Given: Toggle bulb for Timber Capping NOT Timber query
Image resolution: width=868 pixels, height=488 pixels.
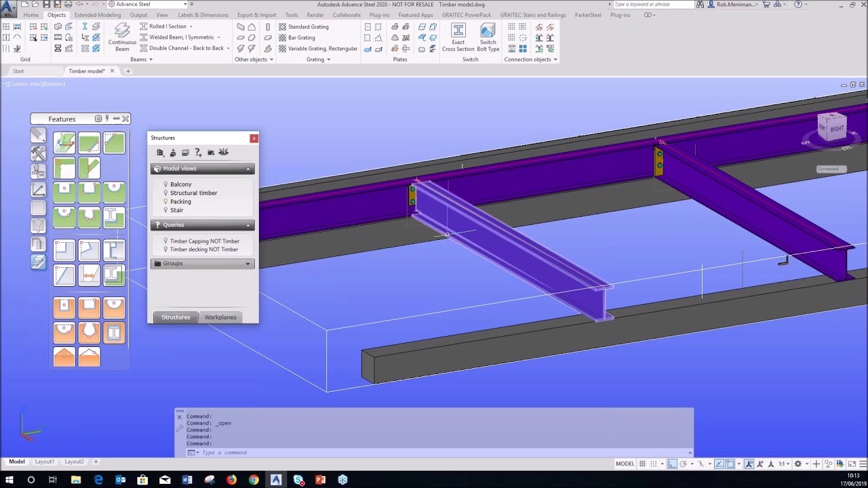Looking at the screenshot, I should tap(165, 241).
